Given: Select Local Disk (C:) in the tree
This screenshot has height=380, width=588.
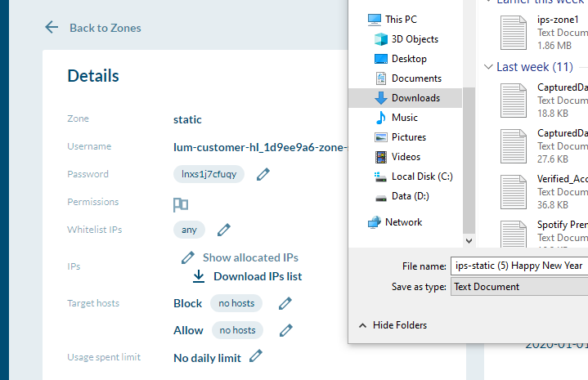Looking at the screenshot, I should [422, 177].
